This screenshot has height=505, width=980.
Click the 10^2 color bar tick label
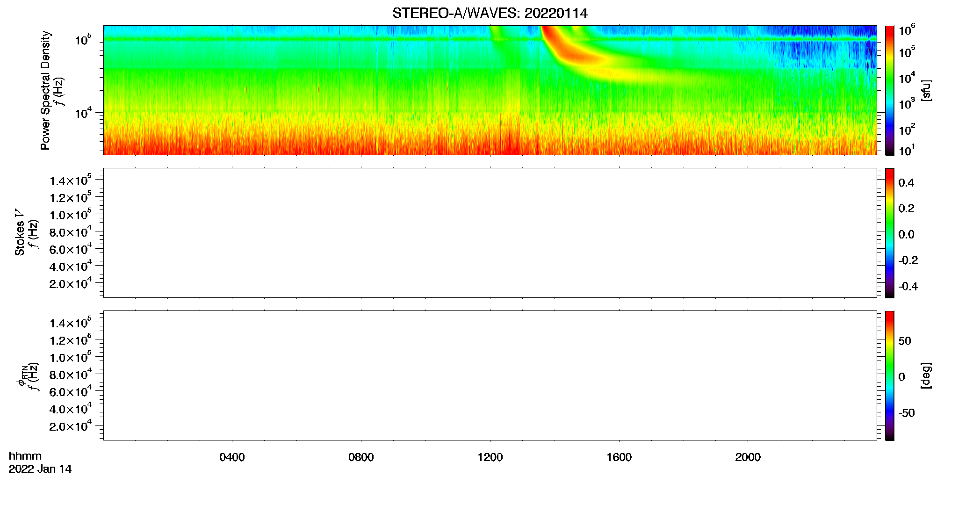click(x=907, y=130)
